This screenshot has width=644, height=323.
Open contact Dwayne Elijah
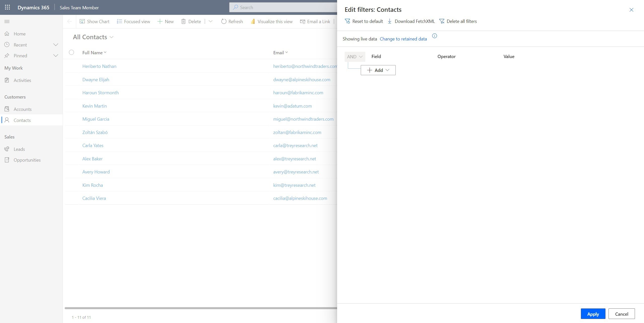[x=96, y=80]
